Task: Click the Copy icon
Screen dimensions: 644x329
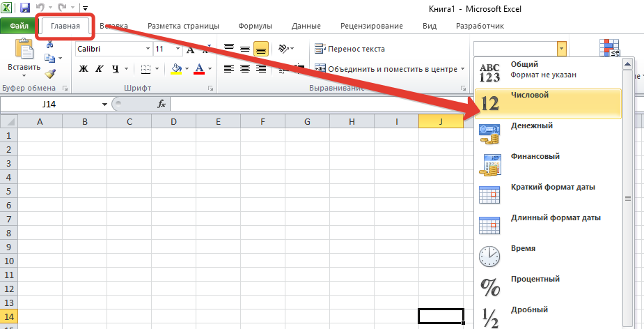Action: (49, 59)
